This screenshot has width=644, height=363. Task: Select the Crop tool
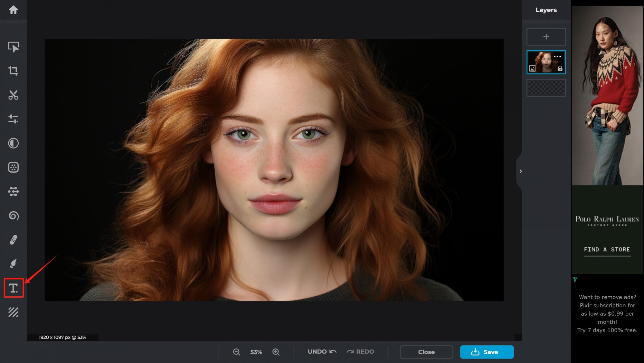tap(13, 71)
